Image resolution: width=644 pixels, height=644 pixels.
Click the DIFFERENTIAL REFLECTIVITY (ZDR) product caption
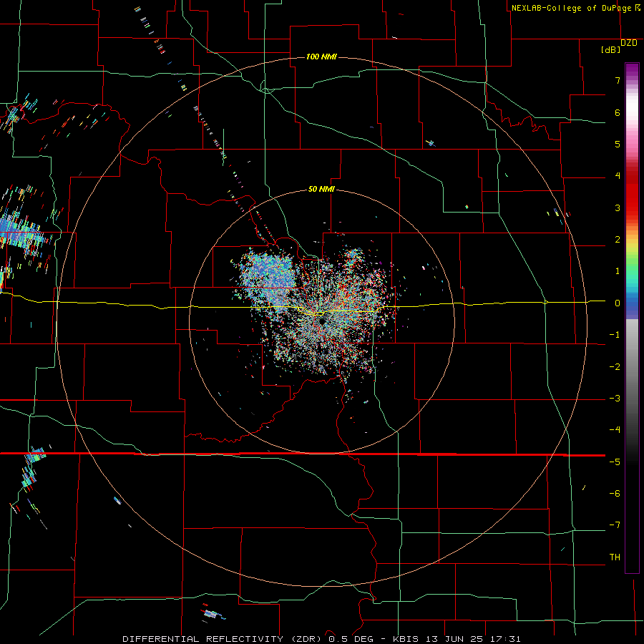223,639
